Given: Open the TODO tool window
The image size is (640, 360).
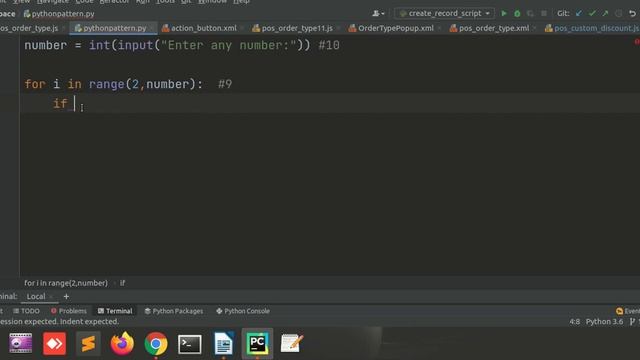Looking at the screenshot, I should (x=27, y=311).
